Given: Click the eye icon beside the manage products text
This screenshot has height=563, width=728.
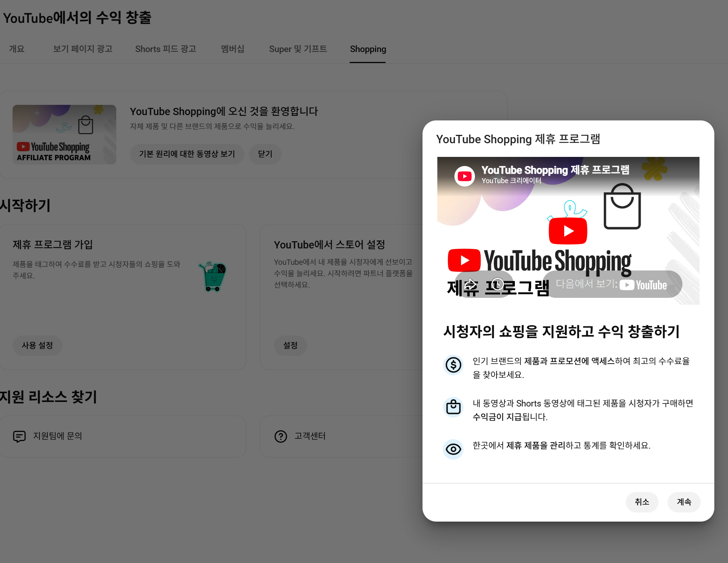Looking at the screenshot, I should (453, 449).
